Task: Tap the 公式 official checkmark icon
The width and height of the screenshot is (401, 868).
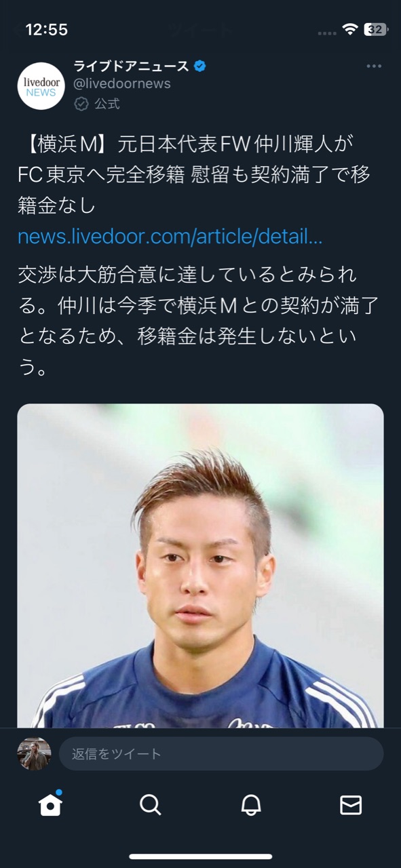Action: (81, 104)
